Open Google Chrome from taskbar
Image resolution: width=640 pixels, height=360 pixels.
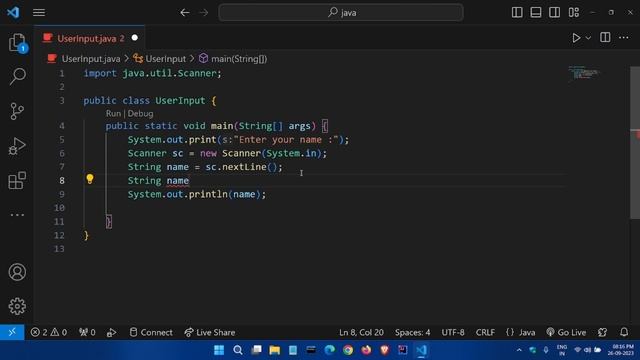(x=348, y=350)
